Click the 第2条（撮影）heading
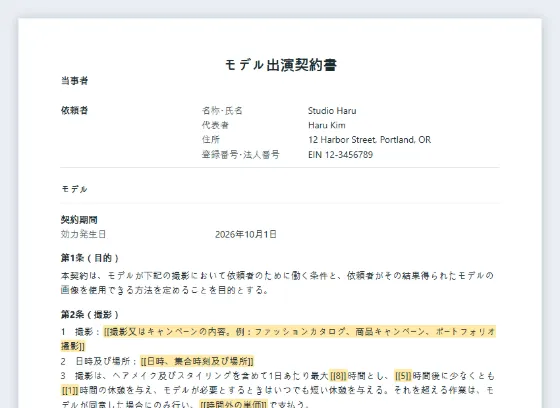The height and width of the screenshot is (408, 560). click(x=90, y=315)
